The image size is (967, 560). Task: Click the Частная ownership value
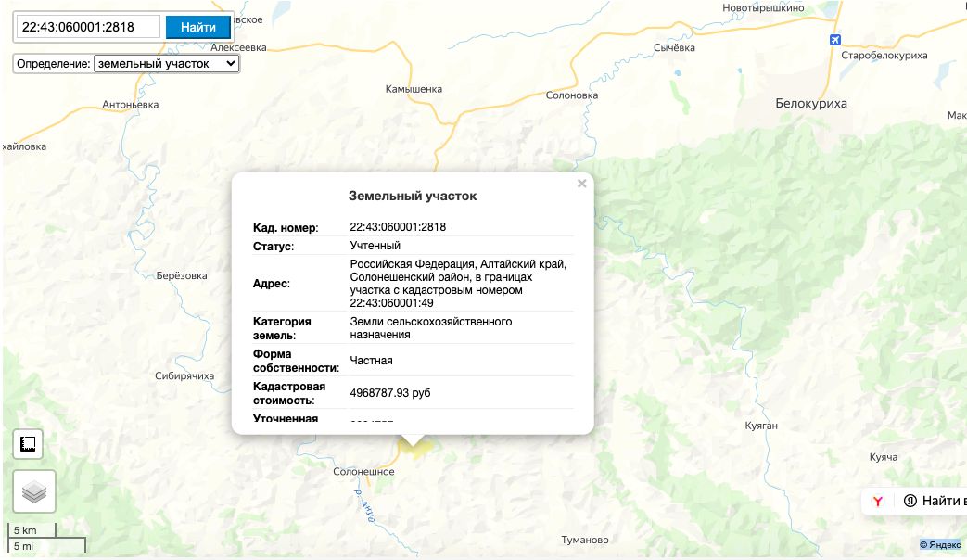(x=371, y=360)
